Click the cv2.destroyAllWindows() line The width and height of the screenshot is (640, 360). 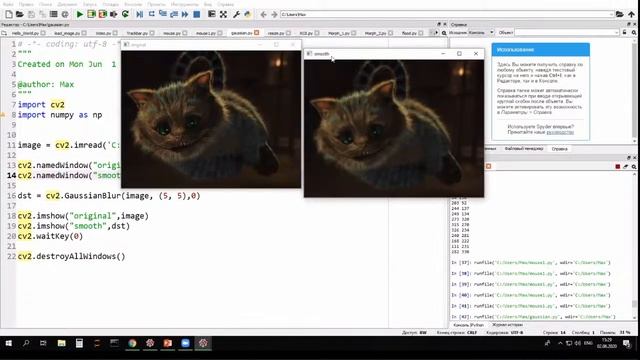(71, 256)
